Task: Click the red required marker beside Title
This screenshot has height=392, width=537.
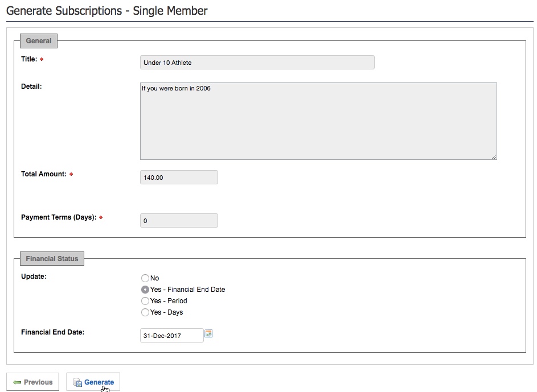Action: pyautogui.click(x=42, y=59)
